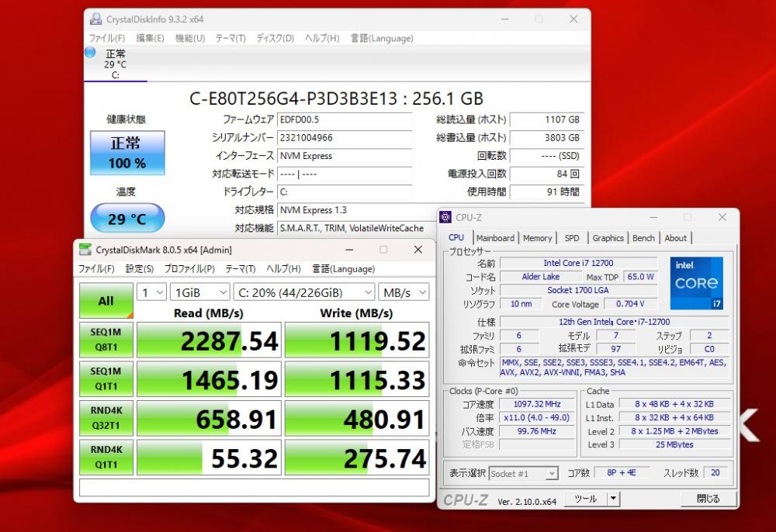Open the Socket #1 selection dropdown in CPU-Z
This screenshot has width=776, height=532.
pos(524,474)
